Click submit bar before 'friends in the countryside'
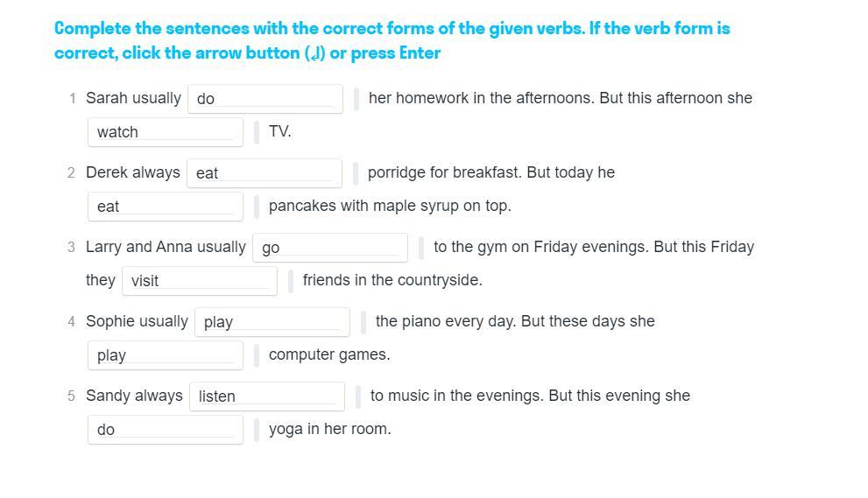The height and width of the screenshot is (498, 868). (x=291, y=281)
